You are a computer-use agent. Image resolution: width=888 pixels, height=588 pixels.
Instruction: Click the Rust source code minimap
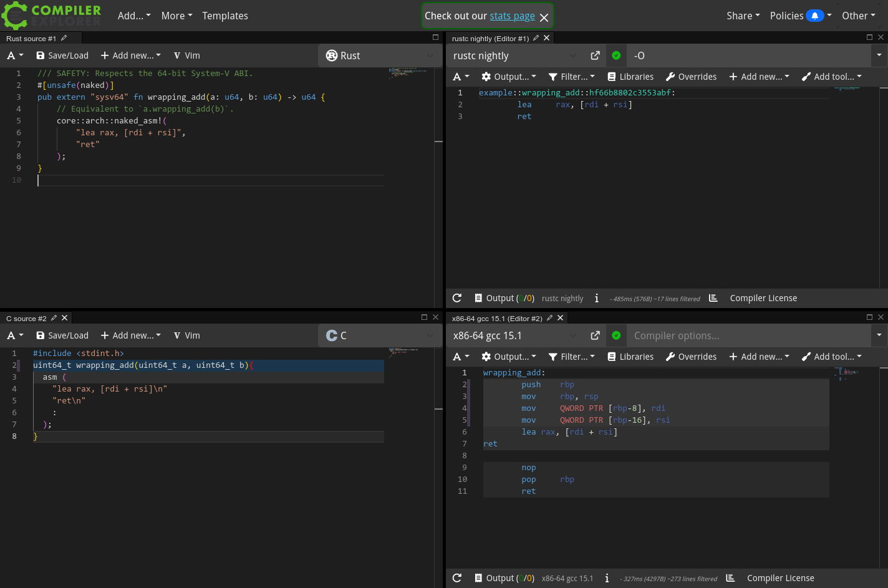tap(408, 74)
